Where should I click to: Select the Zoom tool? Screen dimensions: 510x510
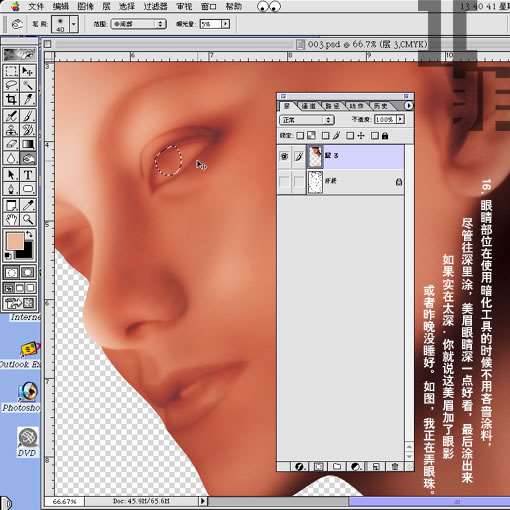(28, 219)
